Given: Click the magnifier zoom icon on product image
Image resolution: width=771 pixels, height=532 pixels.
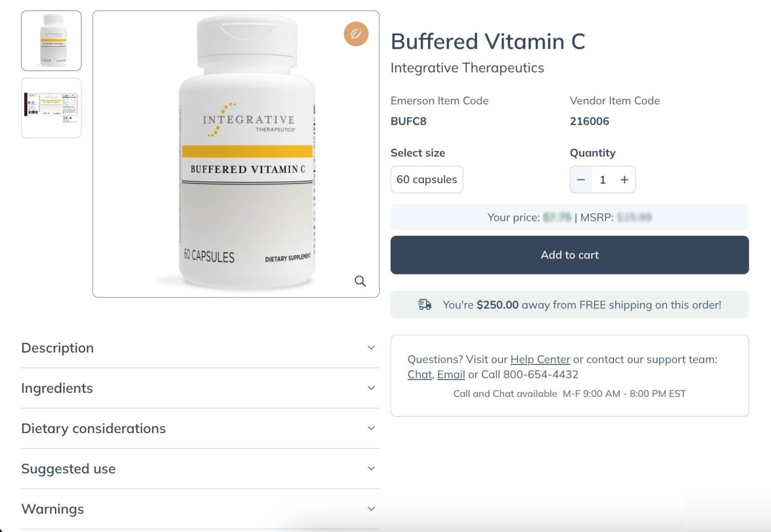Looking at the screenshot, I should tap(360, 281).
